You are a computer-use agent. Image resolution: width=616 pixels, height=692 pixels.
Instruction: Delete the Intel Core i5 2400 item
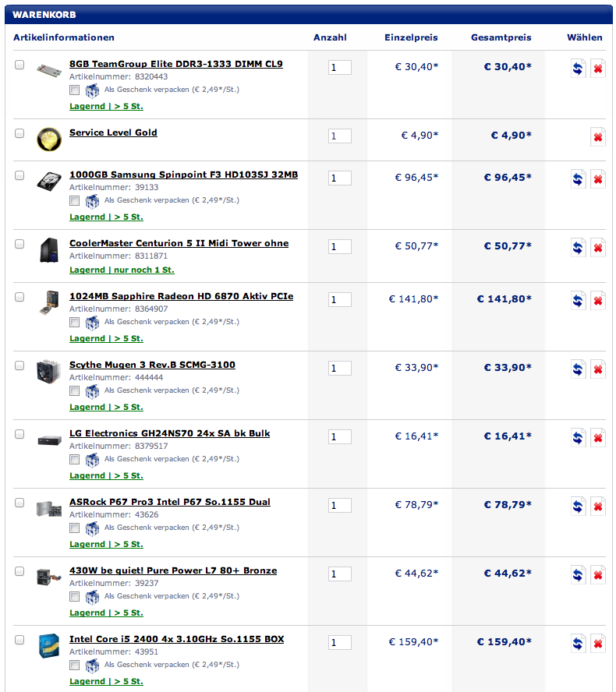(x=597, y=644)
